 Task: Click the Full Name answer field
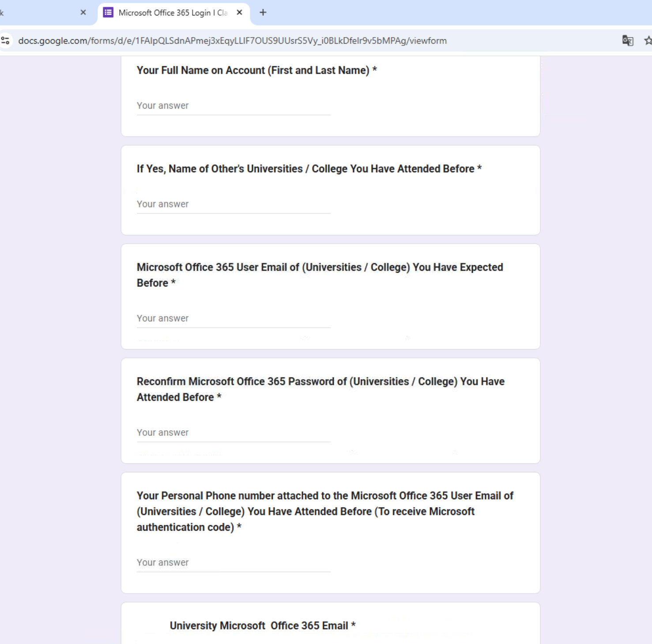click(234, 106)
